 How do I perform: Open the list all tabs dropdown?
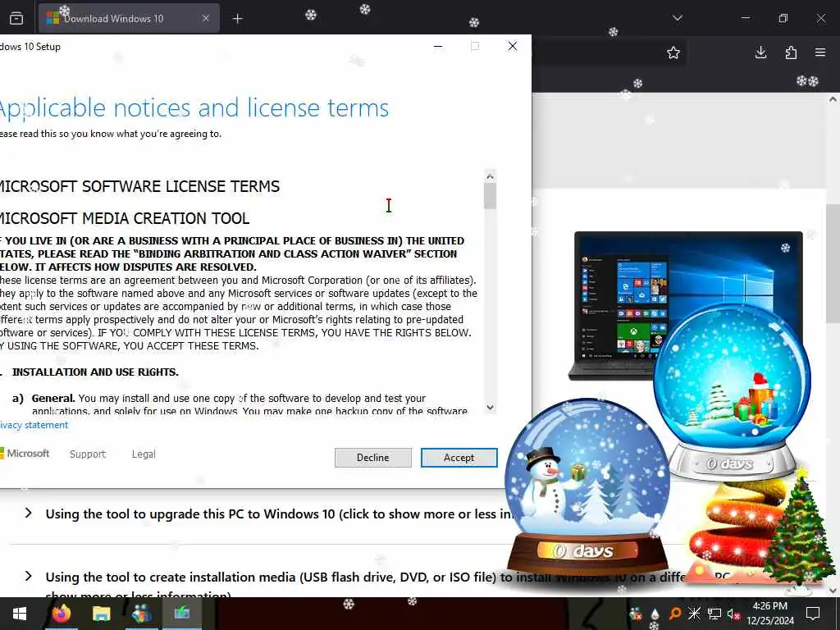[x=677, y=18]
